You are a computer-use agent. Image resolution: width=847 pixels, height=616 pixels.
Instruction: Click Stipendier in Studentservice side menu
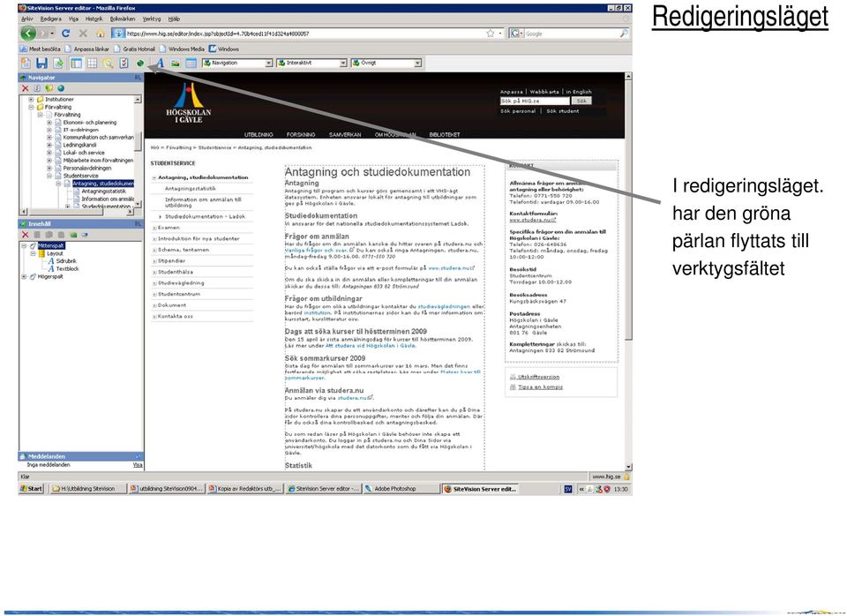[171, 261]
